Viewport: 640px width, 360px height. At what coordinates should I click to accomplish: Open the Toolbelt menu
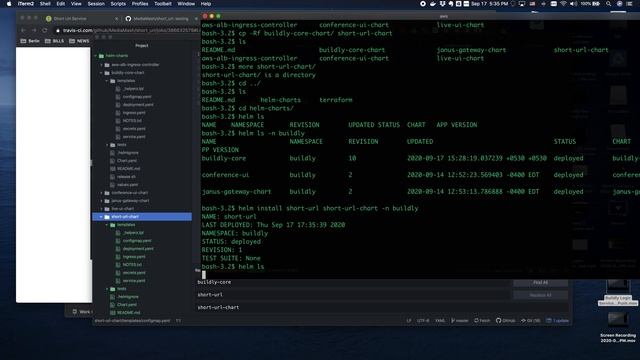point(163,4)
